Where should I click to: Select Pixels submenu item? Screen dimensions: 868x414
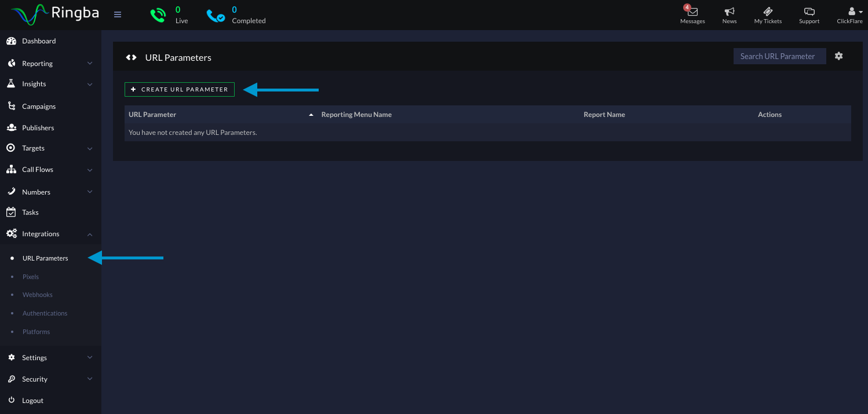click(31, 277)
